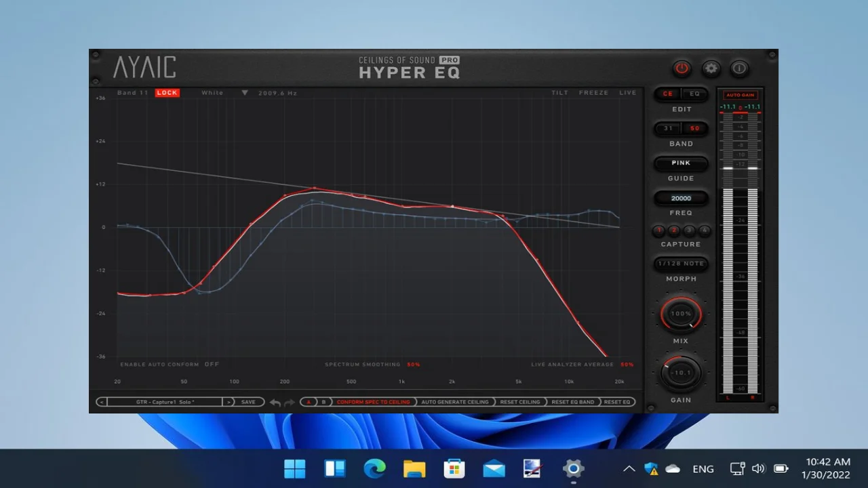Click RESET CEILING

coord(520,402)
